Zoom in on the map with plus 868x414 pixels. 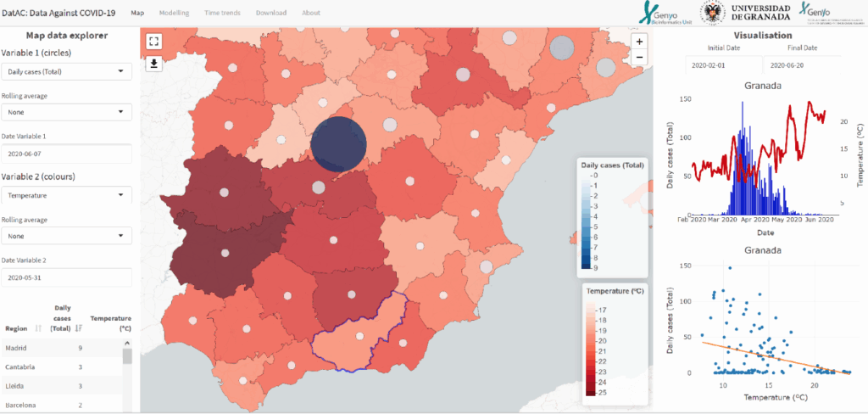pyautogui.click(x=639, y=41)
